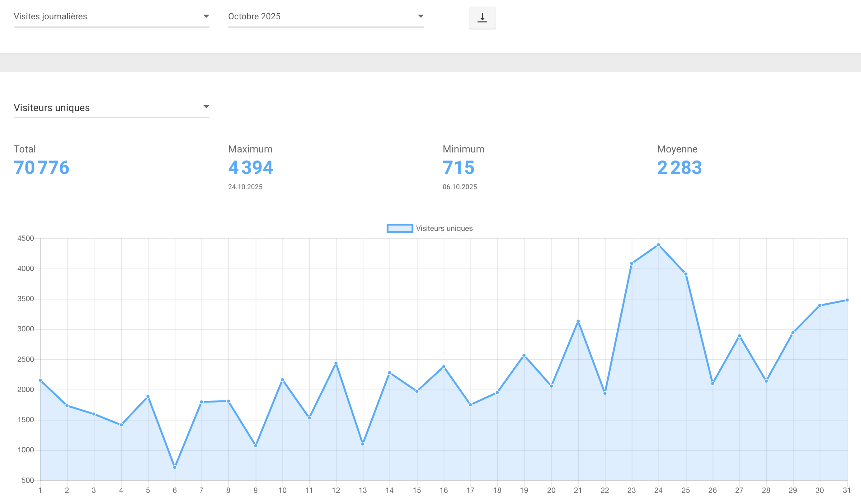
Task: Select the chart point at day 21
Action: [578, 321]
